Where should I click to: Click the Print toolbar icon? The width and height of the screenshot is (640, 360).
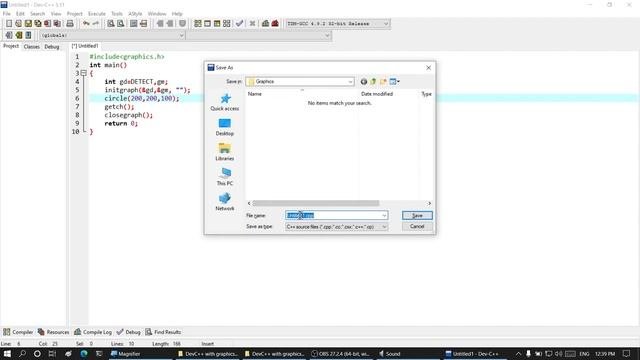click(70, 24)
